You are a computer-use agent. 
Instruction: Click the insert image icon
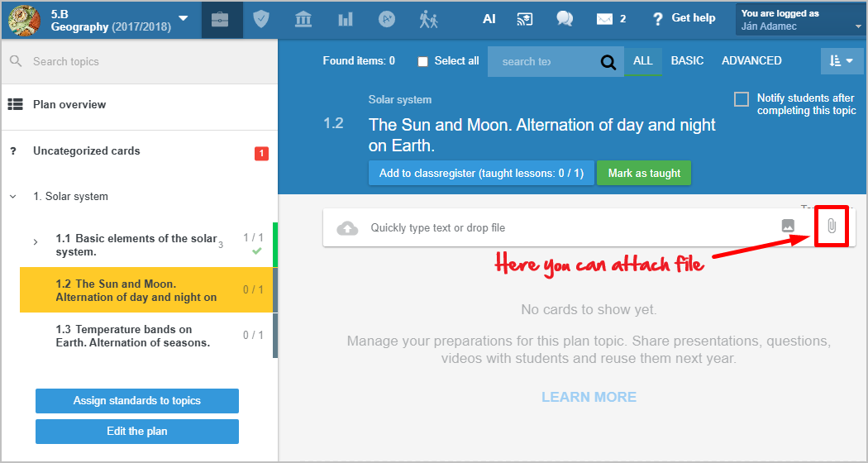(x=788, y=227)
